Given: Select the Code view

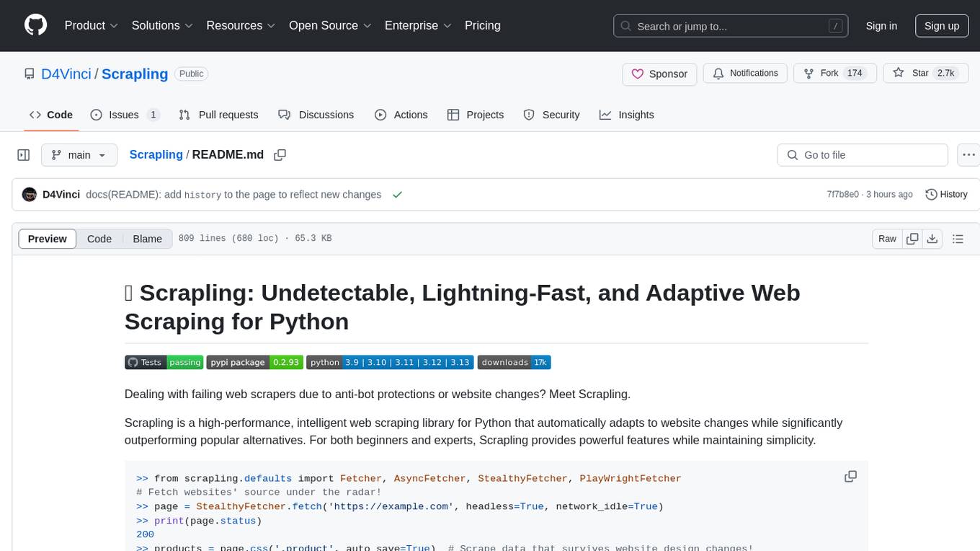Looking at the screenshot, I should (99, 239).
